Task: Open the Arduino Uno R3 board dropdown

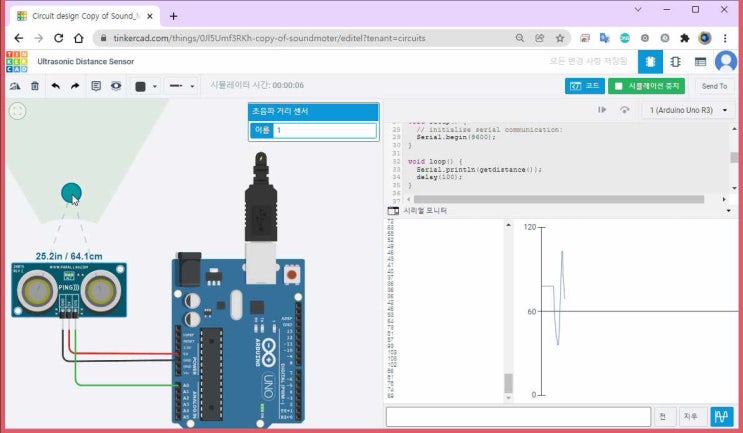Action: coord(688,110)
